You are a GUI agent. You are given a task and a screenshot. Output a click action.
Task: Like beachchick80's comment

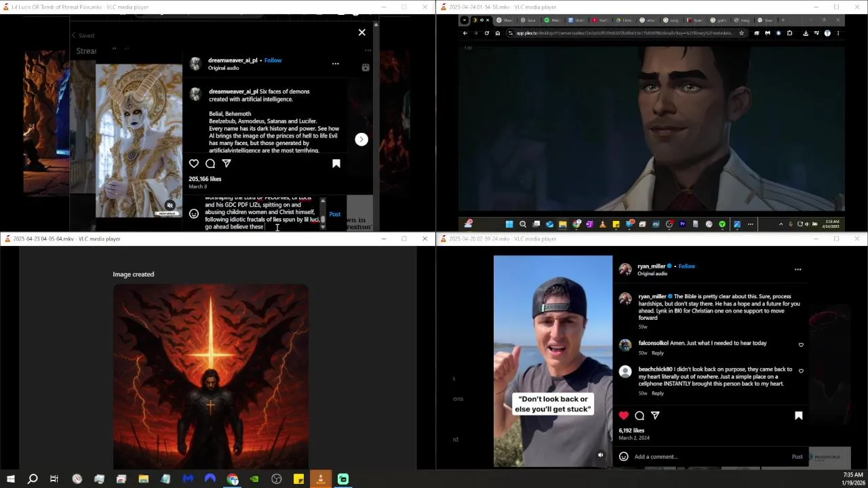tap(801, 371)
